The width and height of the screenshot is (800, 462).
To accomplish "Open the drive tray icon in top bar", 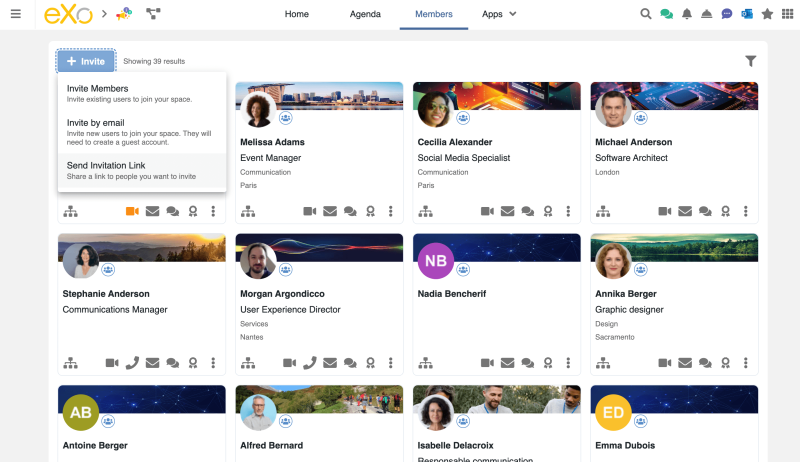I will (x=707, y=14).
